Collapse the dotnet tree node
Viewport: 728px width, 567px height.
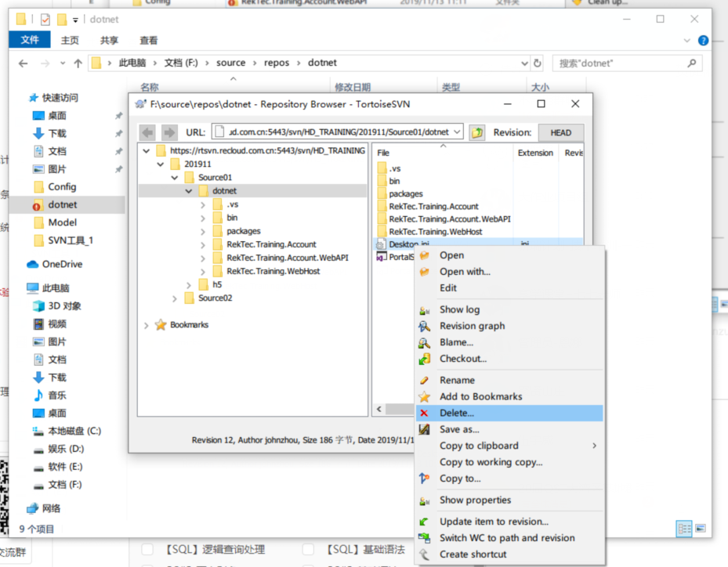click(x=189, y=191)
